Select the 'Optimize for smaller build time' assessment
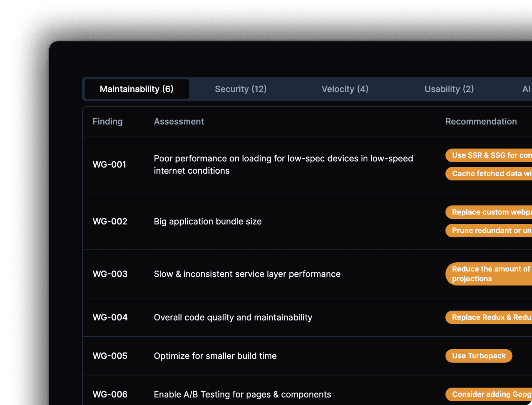532x405 pixels. 215,356
